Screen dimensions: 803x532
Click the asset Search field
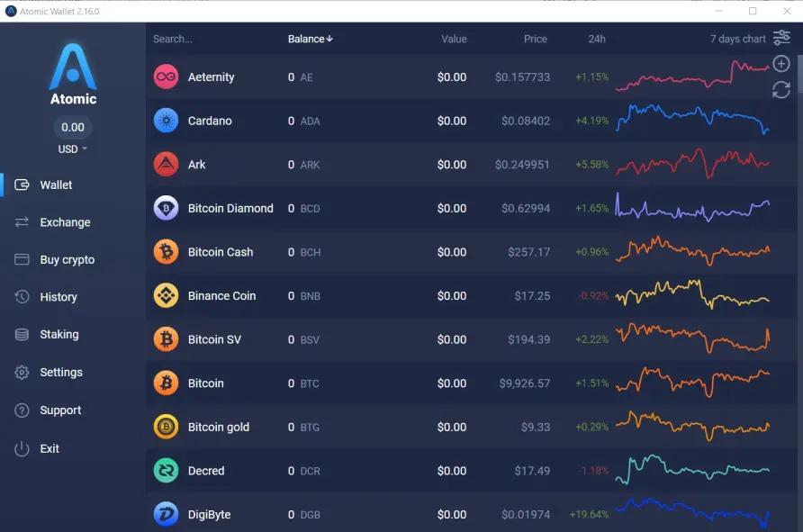click(173, 39)
